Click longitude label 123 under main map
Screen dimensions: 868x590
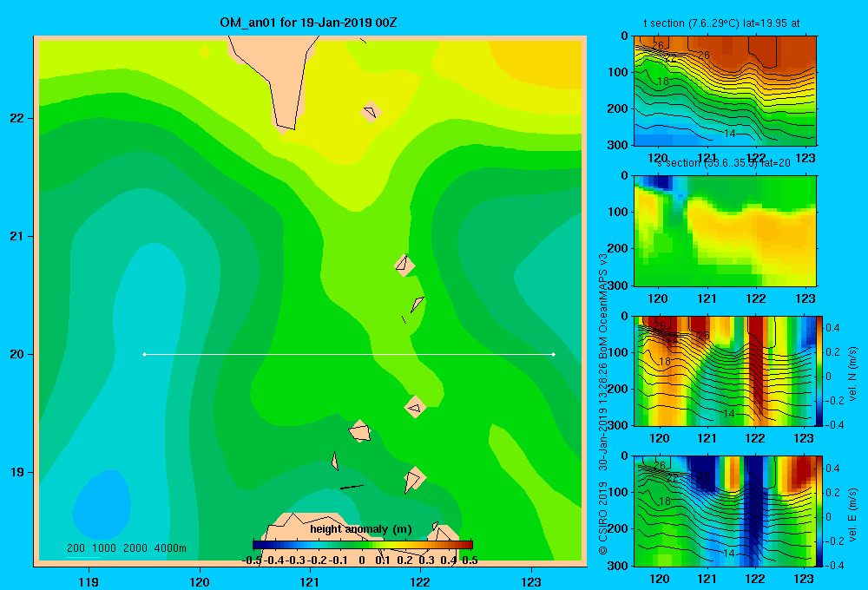[x=531, y=581]
